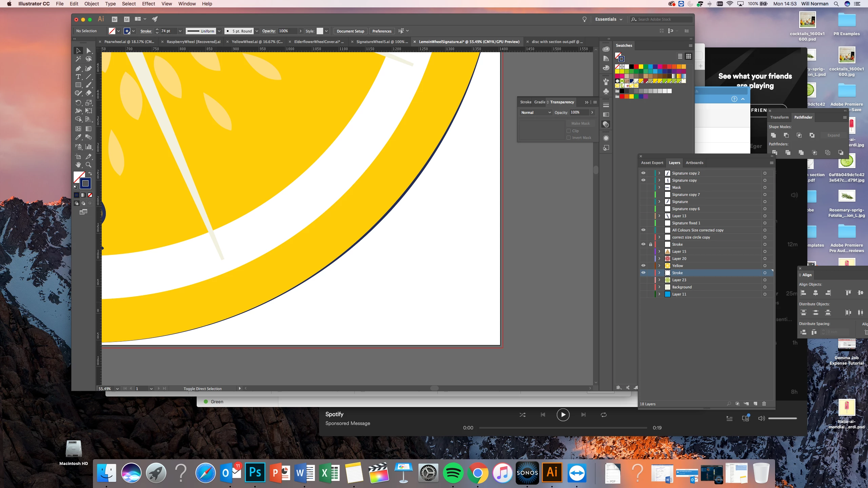868x488 pixels.
Task: Click Create New Layer icon
Action: click(x=755, y=404)
